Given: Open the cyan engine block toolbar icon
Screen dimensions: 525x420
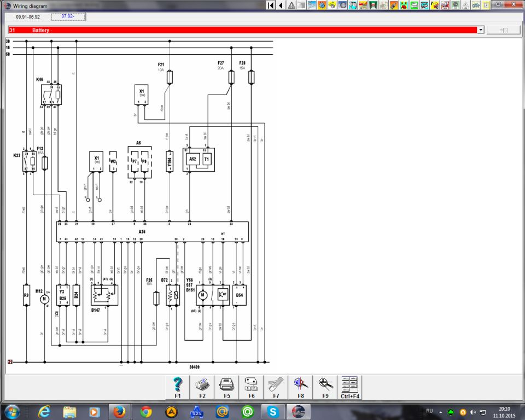Looking at the screenshot, I should click(424, 5).
